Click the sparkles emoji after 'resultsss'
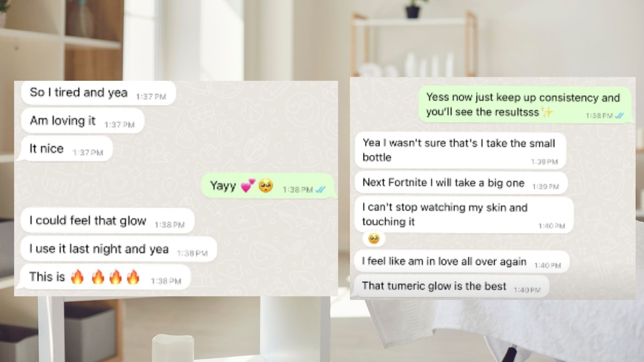Image resolution: width=644 pixels, height=362 pixels. [x=547, y=112]
